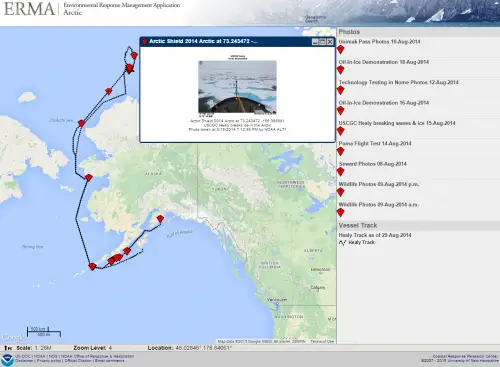
Task: Select the 'Oil-In-Ice Demonstration 16-Aug-2014' legend label
Action: click(384, 103)
